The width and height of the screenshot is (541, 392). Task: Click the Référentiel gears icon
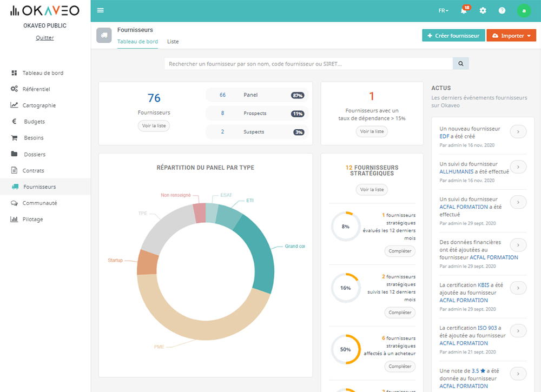tap(14, 89)
